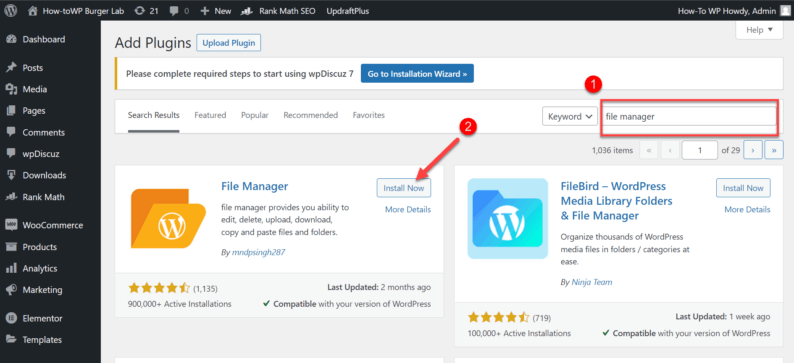Click the blue FileBird thumbnail
Screen dimensions: 794x363
pyautogui.click(x=508, y=218)
